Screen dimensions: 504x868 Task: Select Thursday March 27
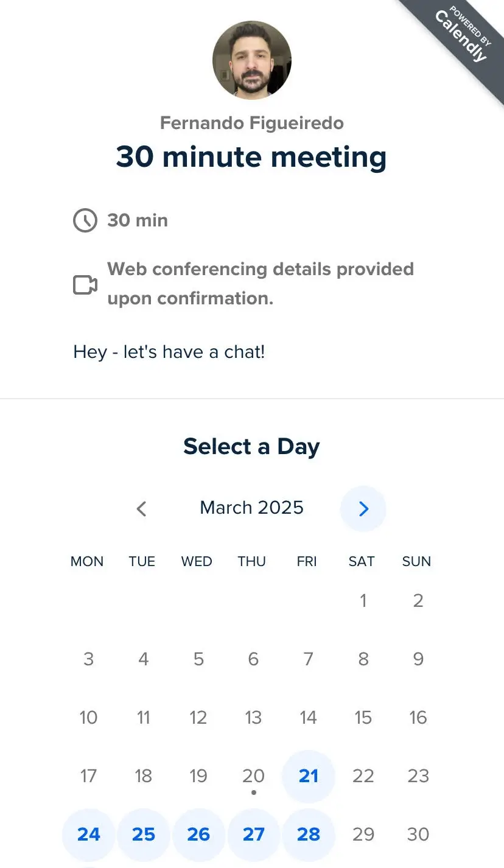tap(253, 834)
